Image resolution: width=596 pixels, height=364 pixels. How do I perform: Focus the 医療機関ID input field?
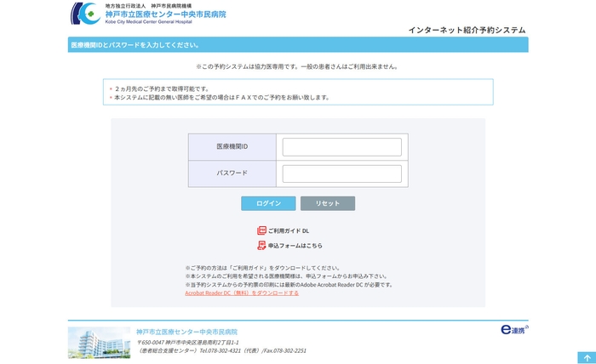[341, 147]
